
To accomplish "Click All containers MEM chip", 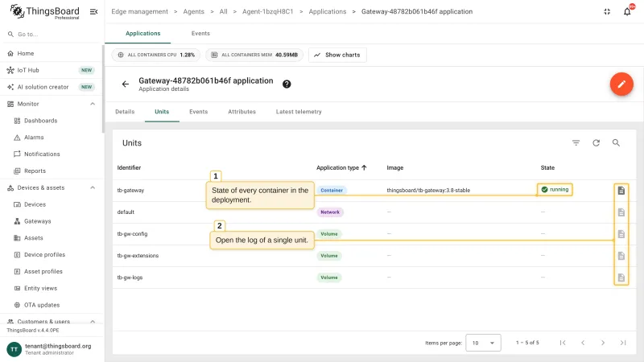I will (254, 55).
